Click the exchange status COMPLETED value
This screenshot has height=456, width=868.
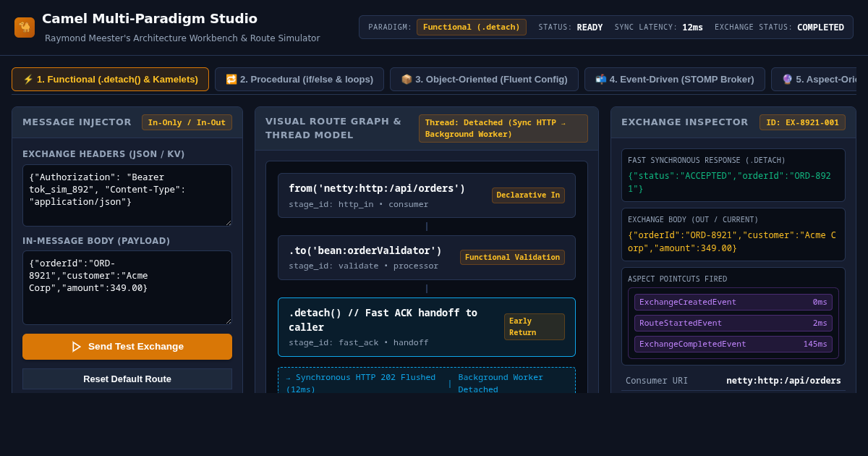pyautogui.click(x=820, y=28)
